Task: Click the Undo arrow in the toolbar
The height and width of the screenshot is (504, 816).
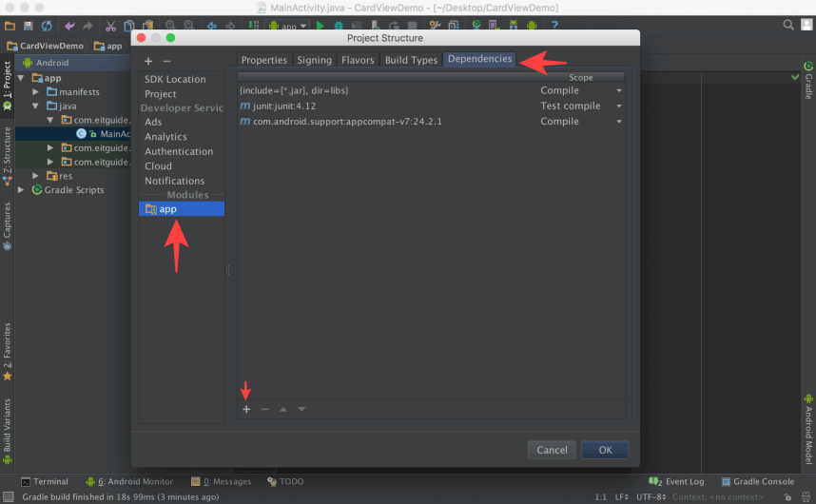Action: (69, 26)
